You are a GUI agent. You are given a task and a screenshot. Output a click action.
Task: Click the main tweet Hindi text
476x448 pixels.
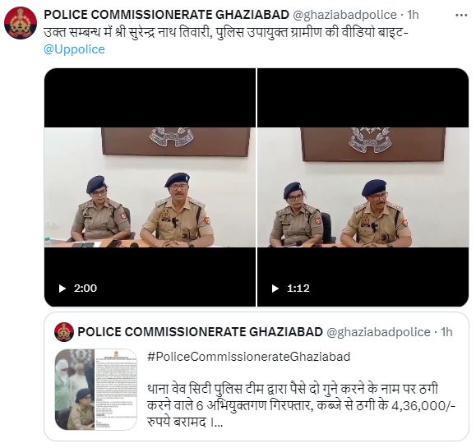pos(225,33)
